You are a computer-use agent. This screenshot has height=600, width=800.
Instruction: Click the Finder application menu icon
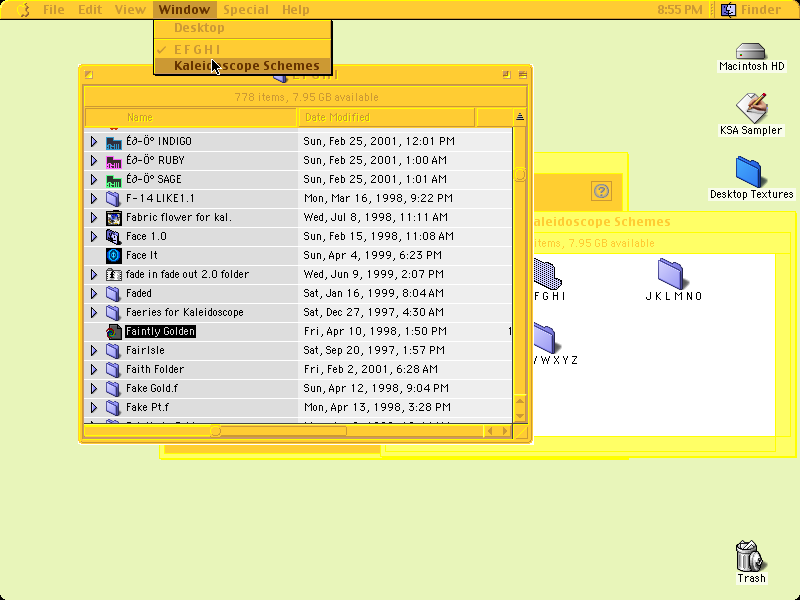(x=728, y=10)
